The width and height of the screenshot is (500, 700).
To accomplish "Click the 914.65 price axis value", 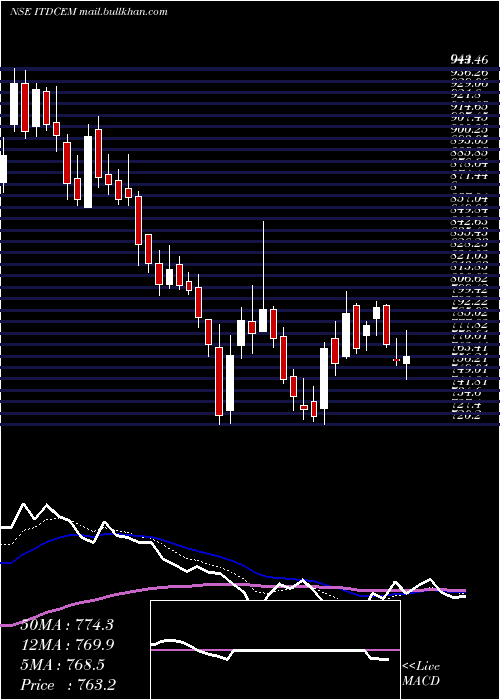I will pyautogui.click(x=469, y=107).
